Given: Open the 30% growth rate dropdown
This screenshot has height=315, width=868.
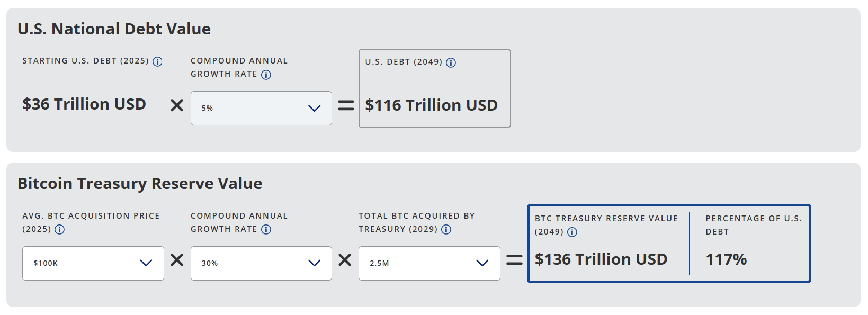Looking at the screenshot, I should pyautogui.click(x=261, y=263).
